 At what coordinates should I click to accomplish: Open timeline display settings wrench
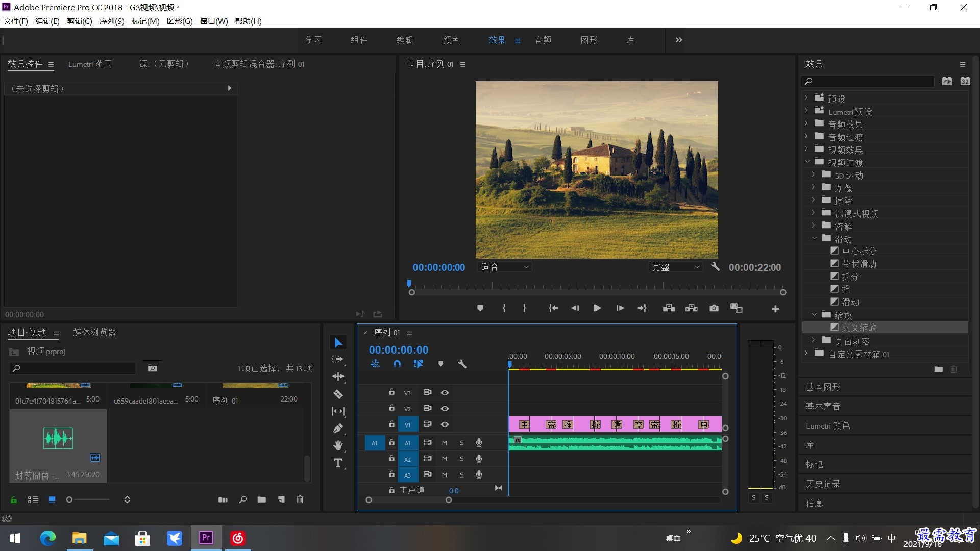(462, 364)
